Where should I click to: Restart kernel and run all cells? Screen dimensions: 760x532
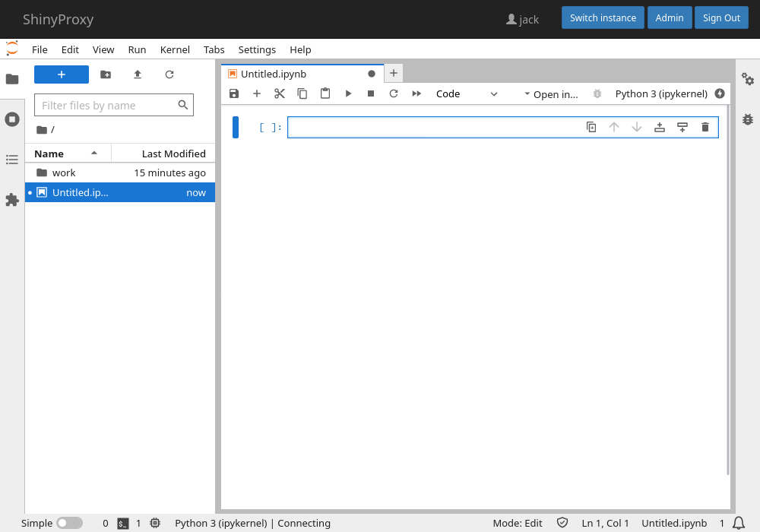[x=416, y=93]
